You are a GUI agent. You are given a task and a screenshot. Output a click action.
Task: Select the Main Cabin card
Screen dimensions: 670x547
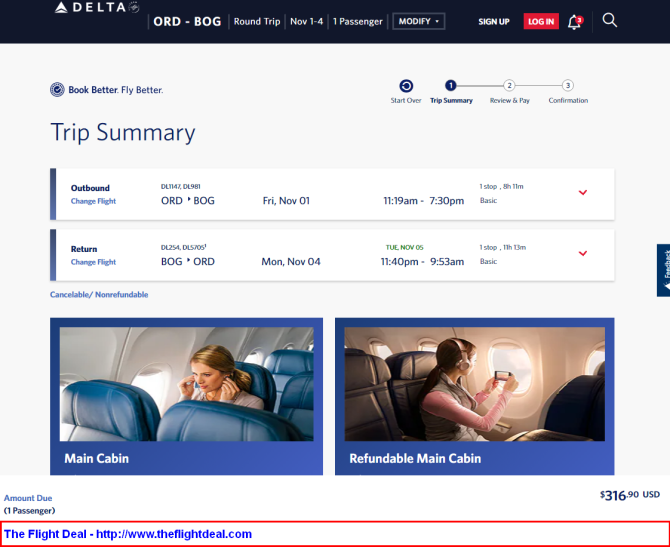click(186, 396)
